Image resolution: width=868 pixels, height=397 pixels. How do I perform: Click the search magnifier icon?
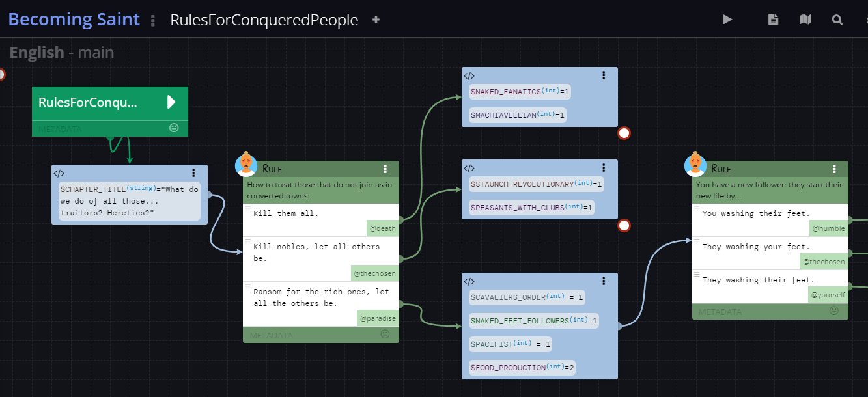click(837, 20)
